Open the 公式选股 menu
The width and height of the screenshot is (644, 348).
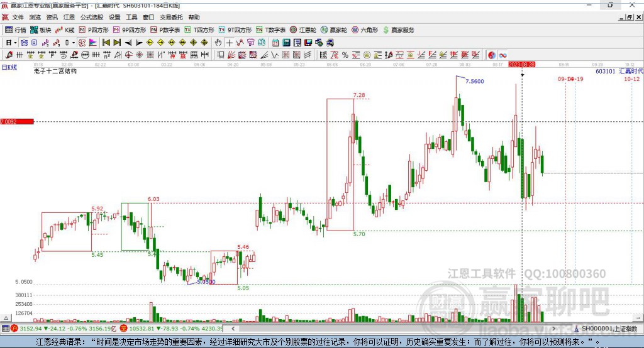[x=92, y=17]
